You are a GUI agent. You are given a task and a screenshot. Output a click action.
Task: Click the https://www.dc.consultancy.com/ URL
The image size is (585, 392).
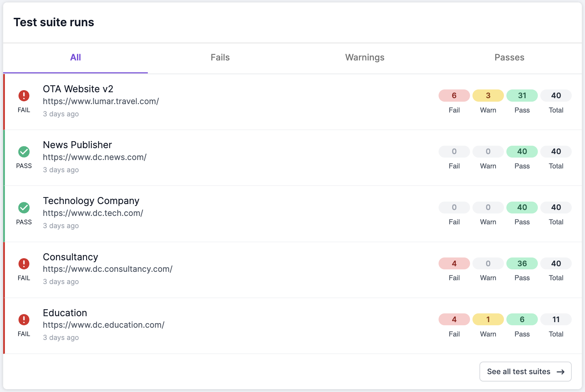(x=108, y=269)
